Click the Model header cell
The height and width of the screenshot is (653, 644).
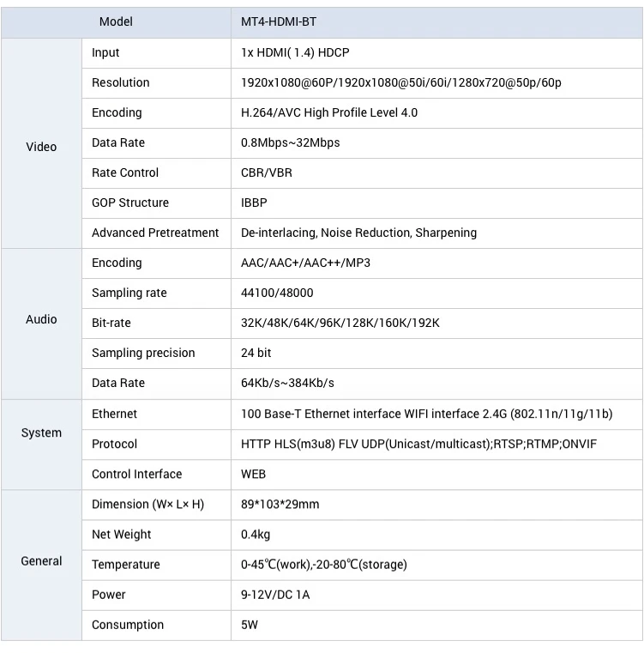coord(116,21)
